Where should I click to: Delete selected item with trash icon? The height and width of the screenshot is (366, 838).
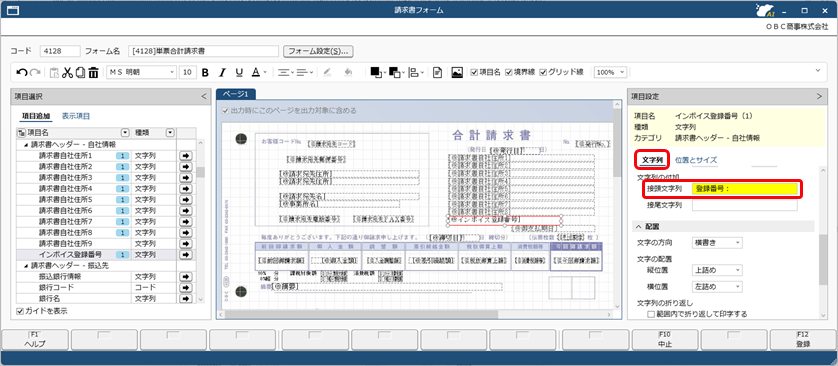coord(94,72)
